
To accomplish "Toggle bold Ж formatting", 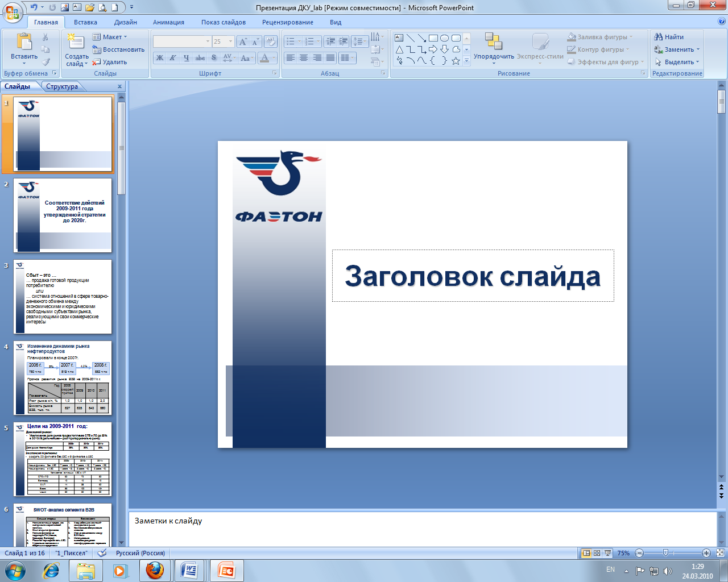I will pyautogui.click(x=160, y=58).
